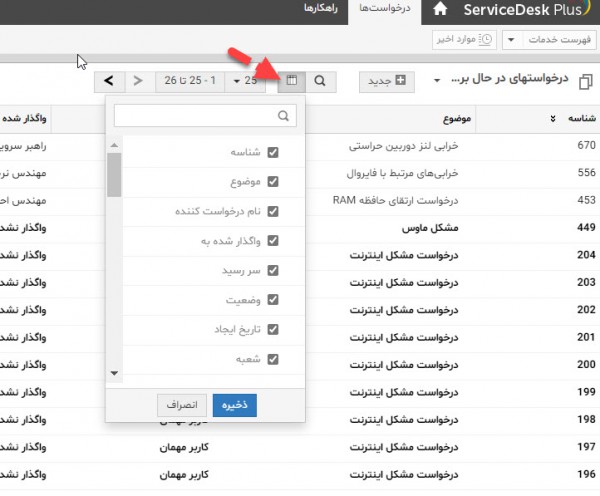Click the 1 - 25 تا 26 page range
Viewport: 600px width, 496px height.
tap(190, 81)
